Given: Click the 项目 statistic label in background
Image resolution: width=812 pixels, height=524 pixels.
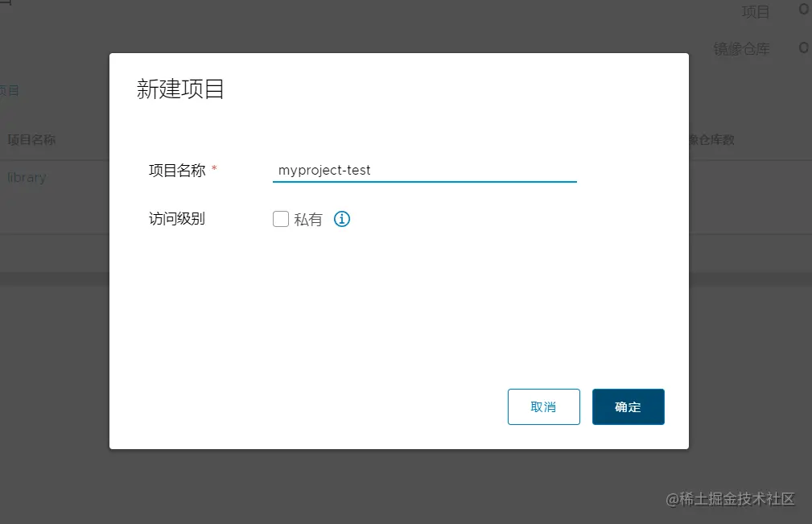Looking at the screenshot, I should [x=756, y=12].
